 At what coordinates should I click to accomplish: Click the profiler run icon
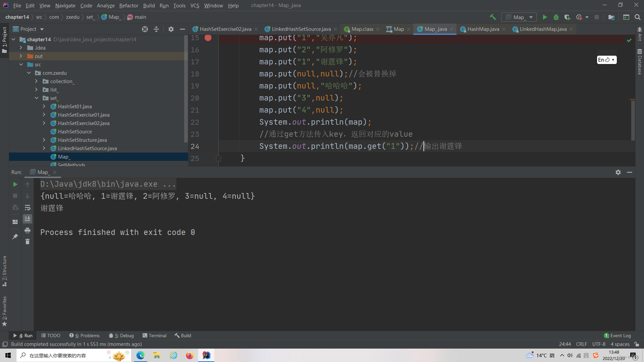coord(579,17)
